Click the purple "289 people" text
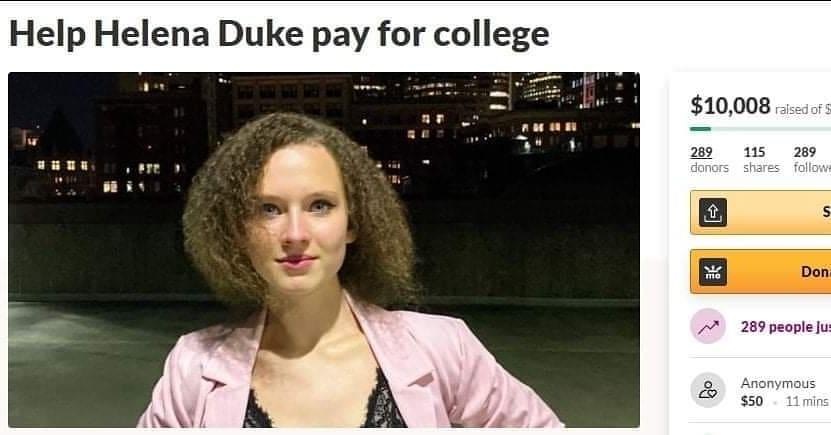Image resolution: width=831 pixels, height=435 pixels. tap(786, 327)
